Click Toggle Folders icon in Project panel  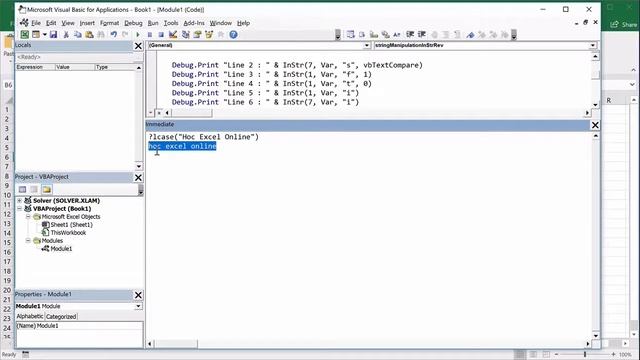tap(47, 189)
